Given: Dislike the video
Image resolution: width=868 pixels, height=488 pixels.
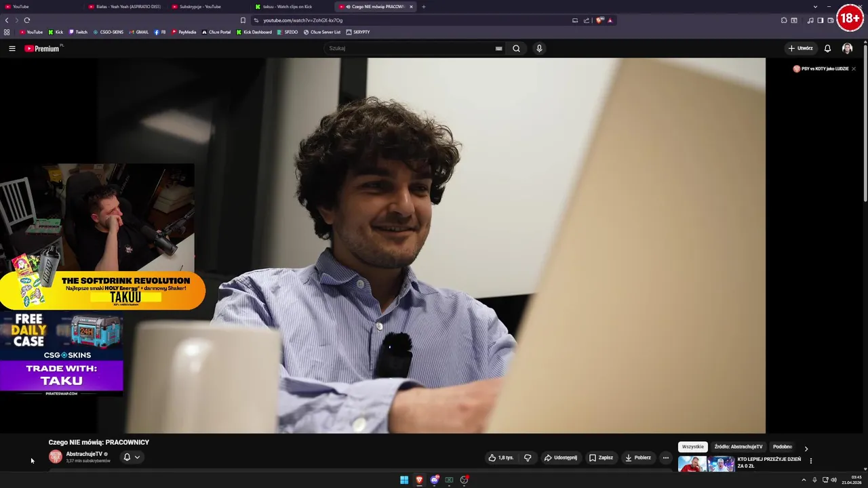Looking at the screenshot, I should click(x=528, y=457).
